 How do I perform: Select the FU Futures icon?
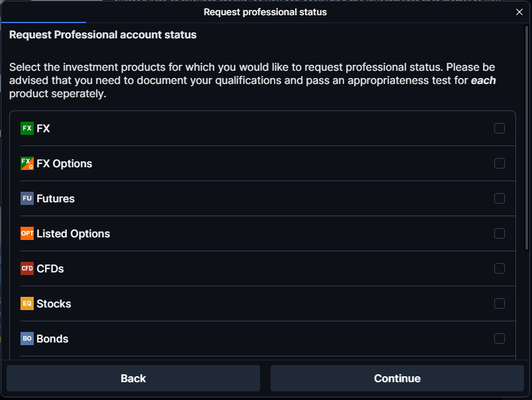click(27, 198)
